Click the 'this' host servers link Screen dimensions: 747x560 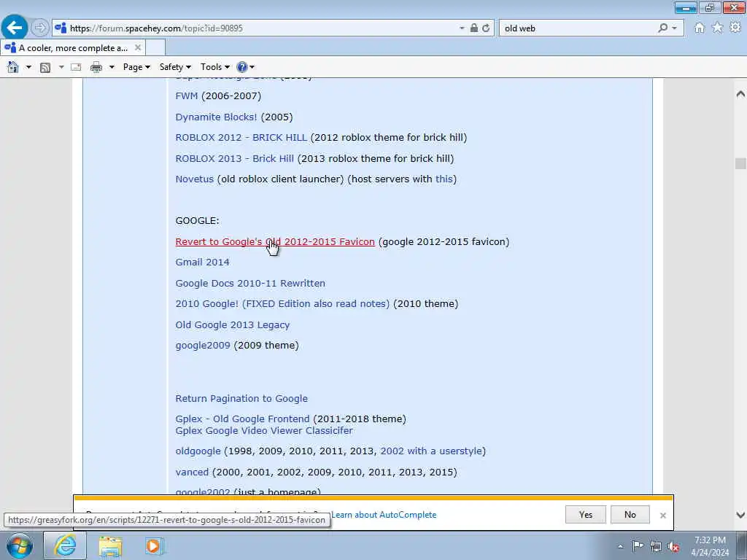[x=444, y=179]
